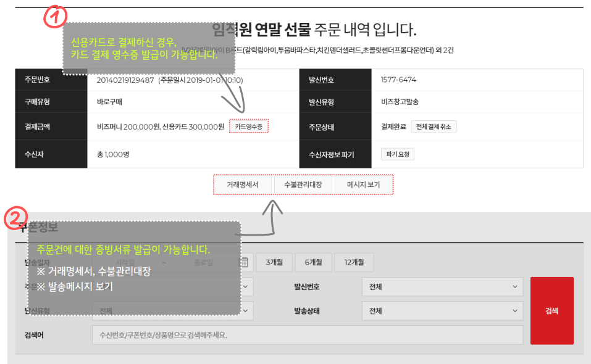Click the red 검색 button
This screenshot has width=591, height=364.
pyautogui.click(x=552, y=311)
